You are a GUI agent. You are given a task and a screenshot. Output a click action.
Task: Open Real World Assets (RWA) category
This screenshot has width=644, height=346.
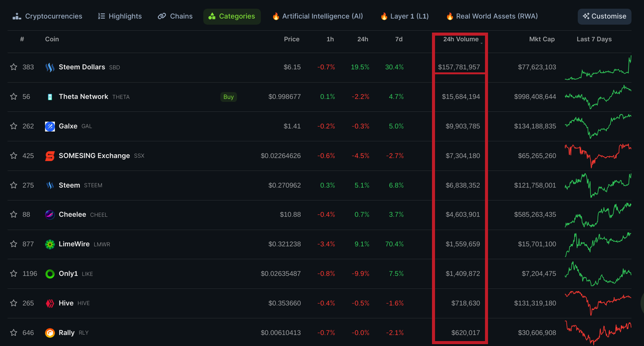tap(492, 16)
